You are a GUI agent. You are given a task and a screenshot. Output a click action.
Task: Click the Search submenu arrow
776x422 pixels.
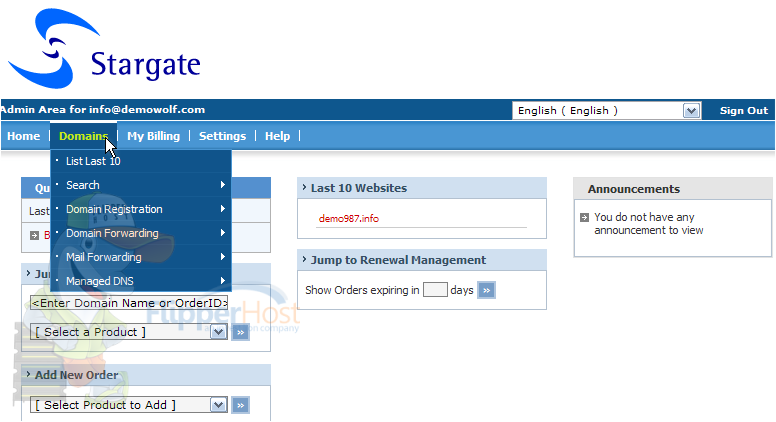[223, 185]
